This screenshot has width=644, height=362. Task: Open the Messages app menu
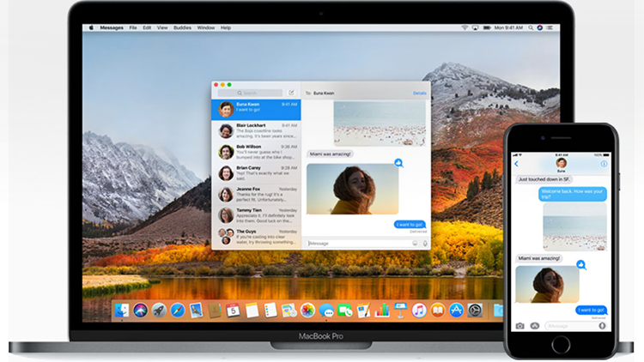[112, 28]
